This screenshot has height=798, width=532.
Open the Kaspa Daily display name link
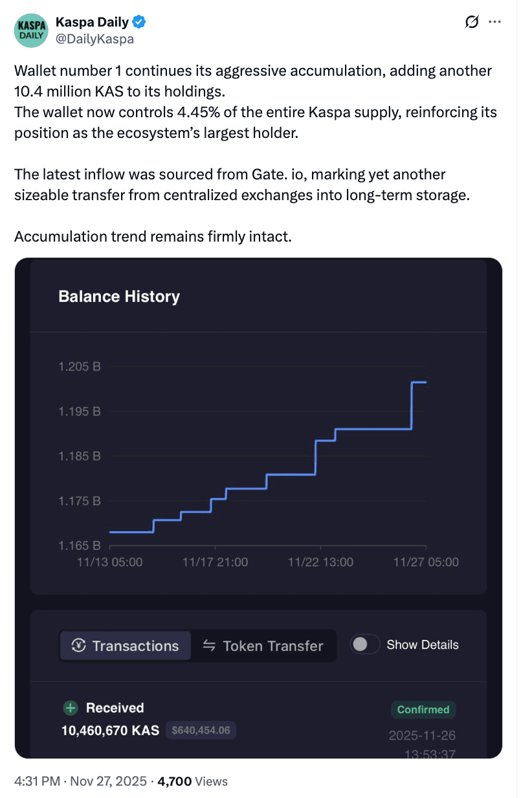pyautogui.click(x=92, y=23)
